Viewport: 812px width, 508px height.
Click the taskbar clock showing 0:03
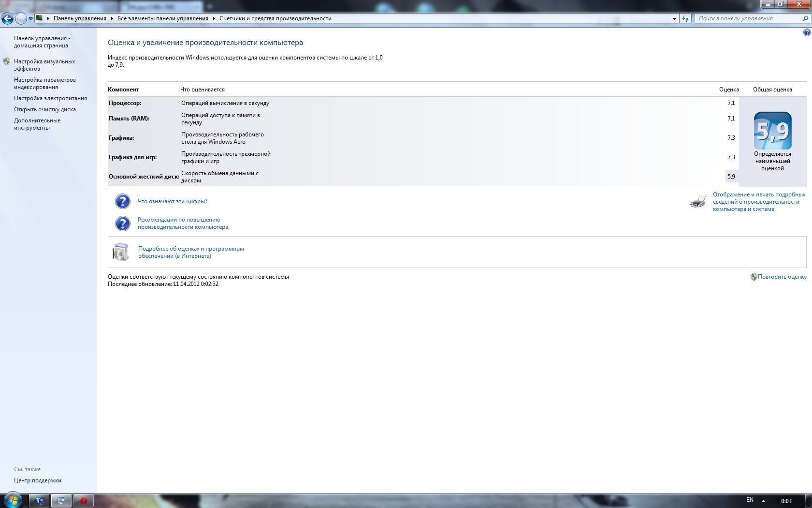pos(786,501)
